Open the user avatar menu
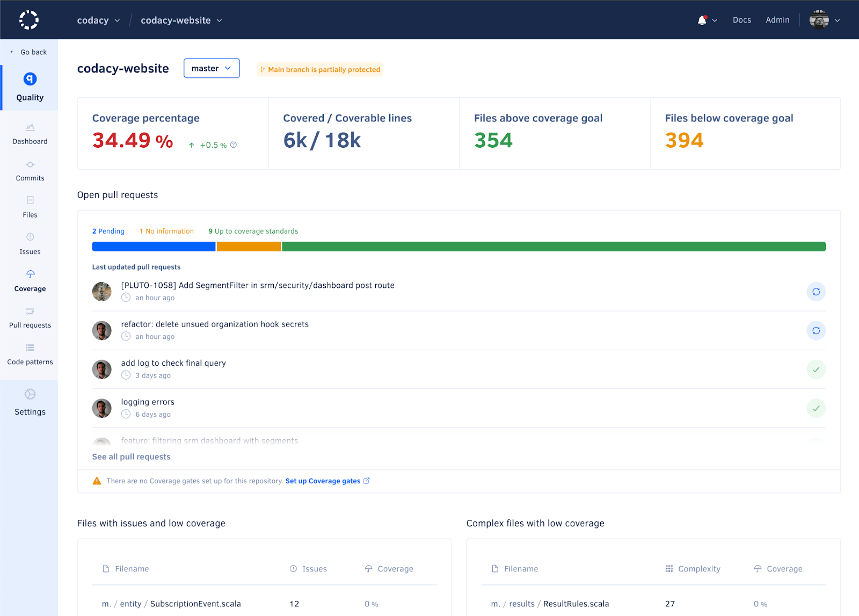Image resolution: width=859 pixels, height=616 pixels. [x=819, y=20]
